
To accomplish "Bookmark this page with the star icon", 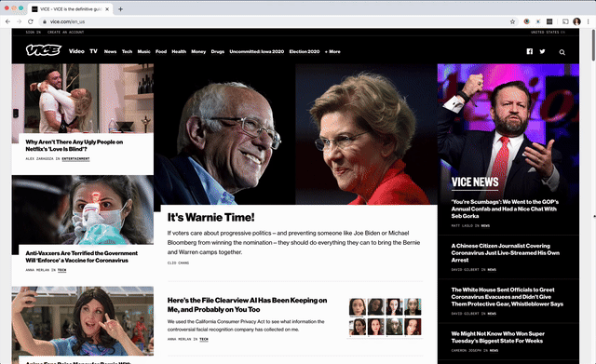I will 512,21.
